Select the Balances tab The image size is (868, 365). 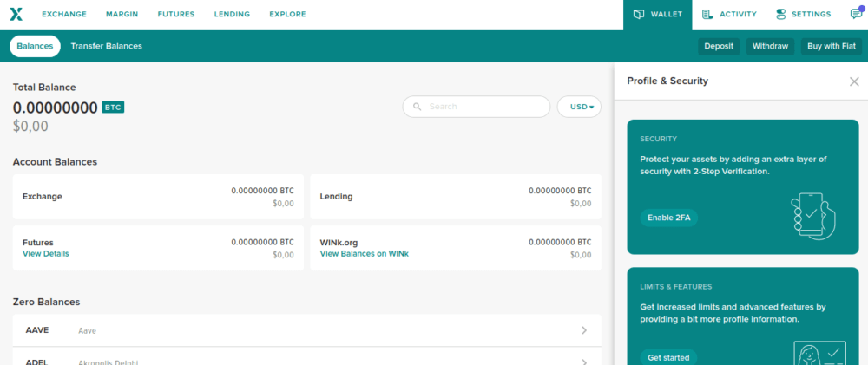[x=35, y=46]
